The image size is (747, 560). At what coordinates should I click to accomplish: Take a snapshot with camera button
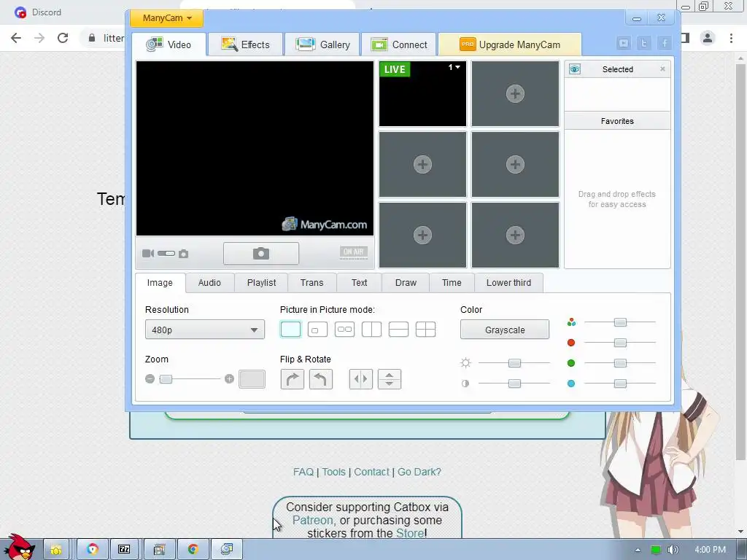point(261,253)
